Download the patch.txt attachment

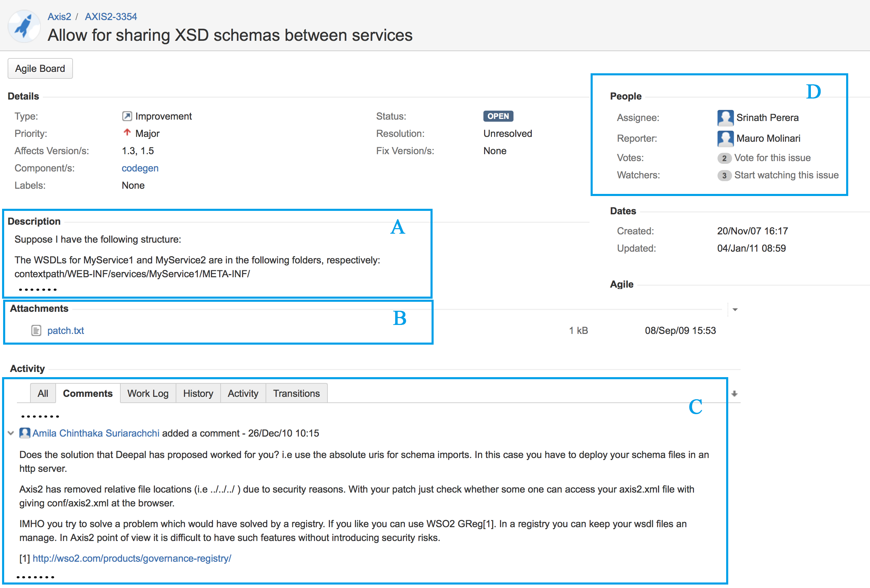click(65, 330)
